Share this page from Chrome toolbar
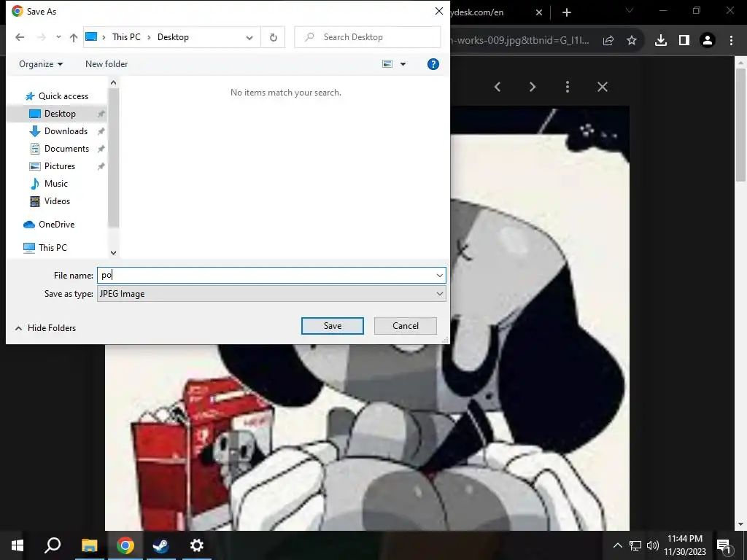 tap(608, 41)
